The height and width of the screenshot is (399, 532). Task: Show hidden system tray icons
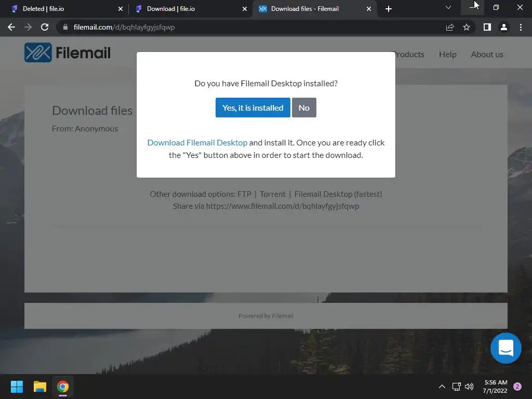[442, 387]
